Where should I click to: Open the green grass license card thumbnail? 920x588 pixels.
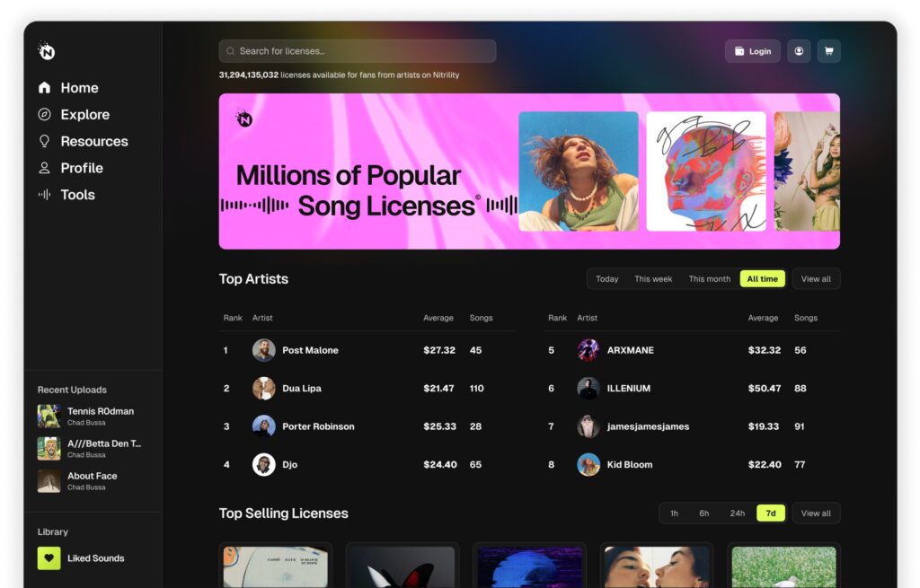point(783,566)
